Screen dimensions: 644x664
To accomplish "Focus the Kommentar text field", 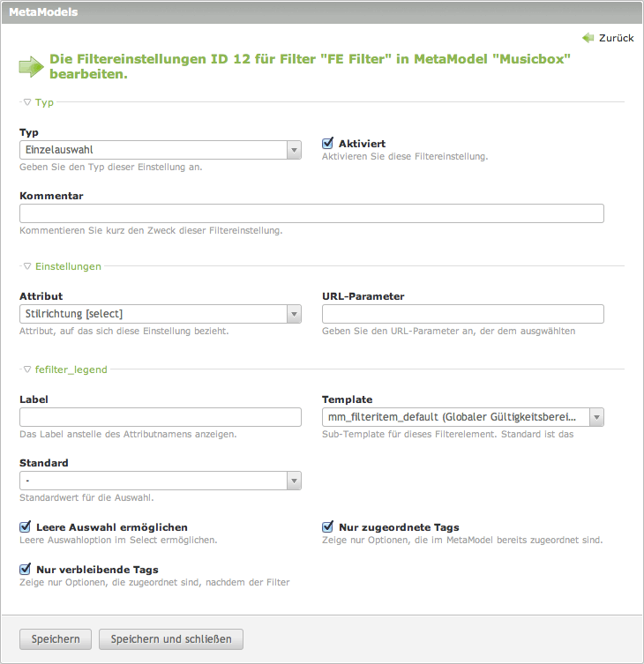I will 311,213.
